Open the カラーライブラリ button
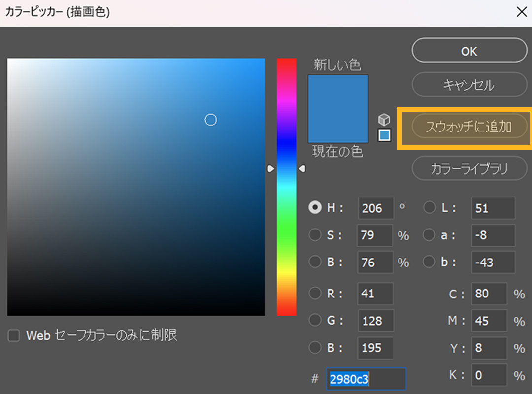The image size is (532, 394). [469, 169]
